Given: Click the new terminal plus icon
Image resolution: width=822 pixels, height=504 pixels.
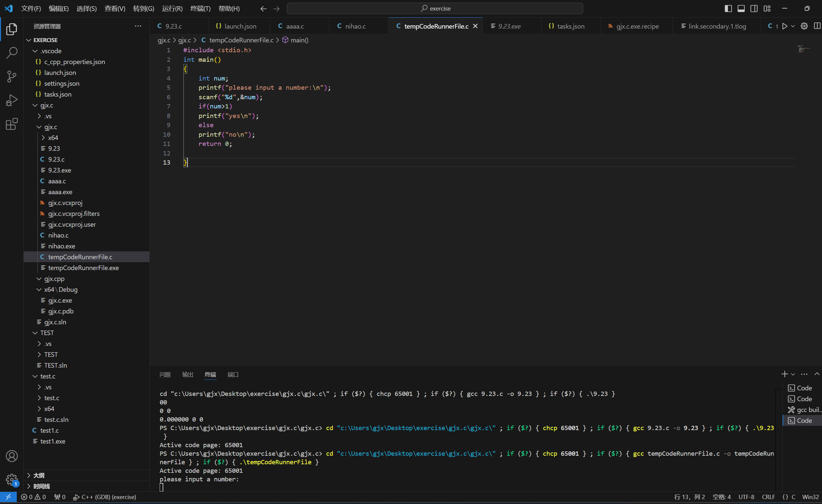Looking at the screenshot, I should pyautogui.click(x=784, y=374).
